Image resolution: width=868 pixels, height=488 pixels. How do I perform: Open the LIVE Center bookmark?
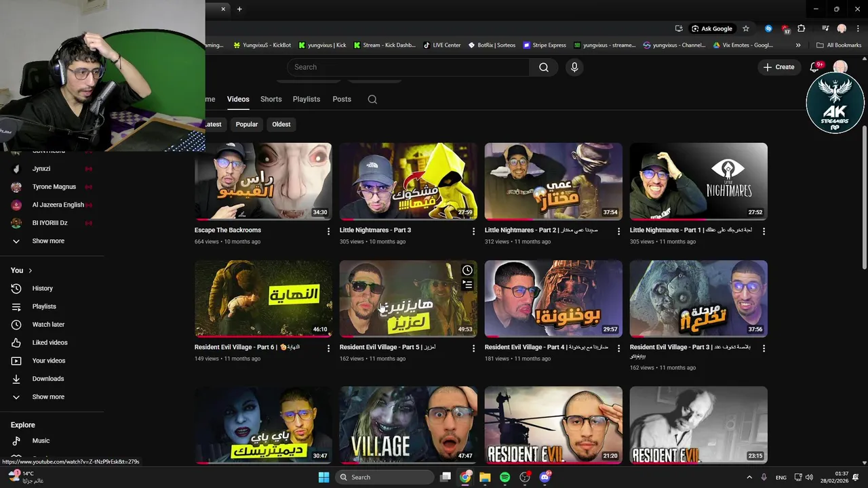point(442,45)
